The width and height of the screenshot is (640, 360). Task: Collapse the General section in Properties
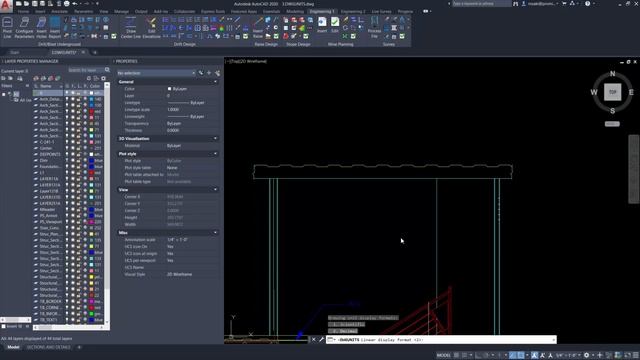tap(215, 82)
